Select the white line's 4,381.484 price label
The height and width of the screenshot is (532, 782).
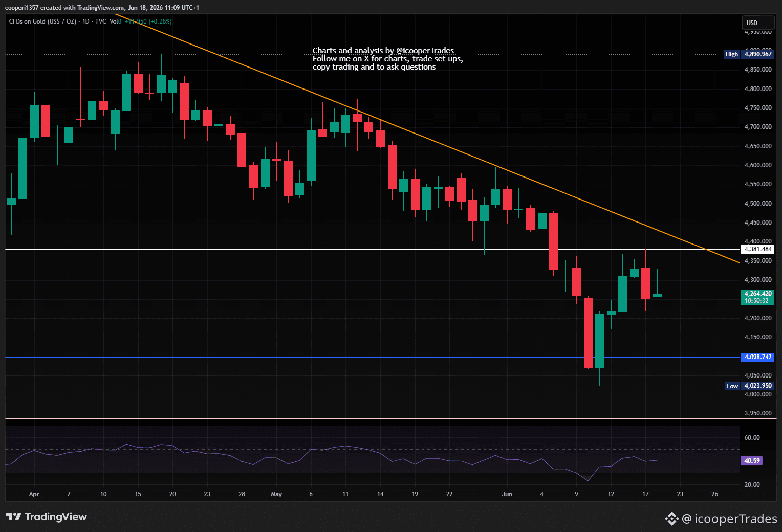pos(758,249)
